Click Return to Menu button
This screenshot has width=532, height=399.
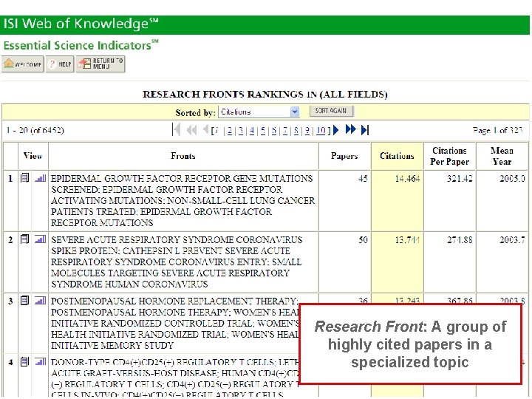point(100,64)
